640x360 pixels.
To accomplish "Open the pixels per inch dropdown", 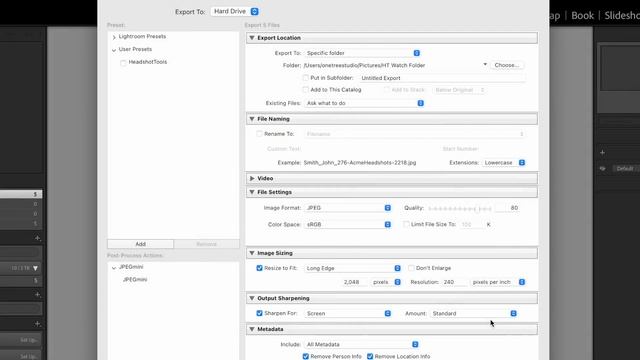I will tap(498, 282).
